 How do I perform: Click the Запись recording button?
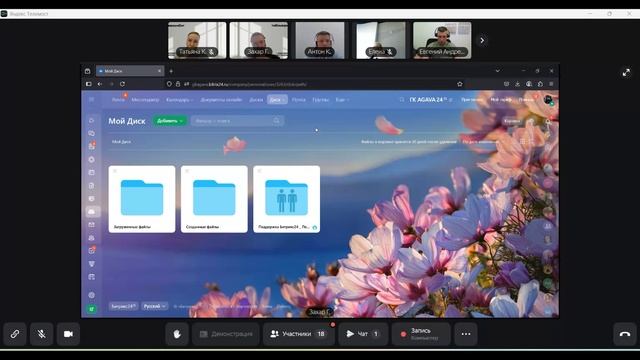[421, 334]
